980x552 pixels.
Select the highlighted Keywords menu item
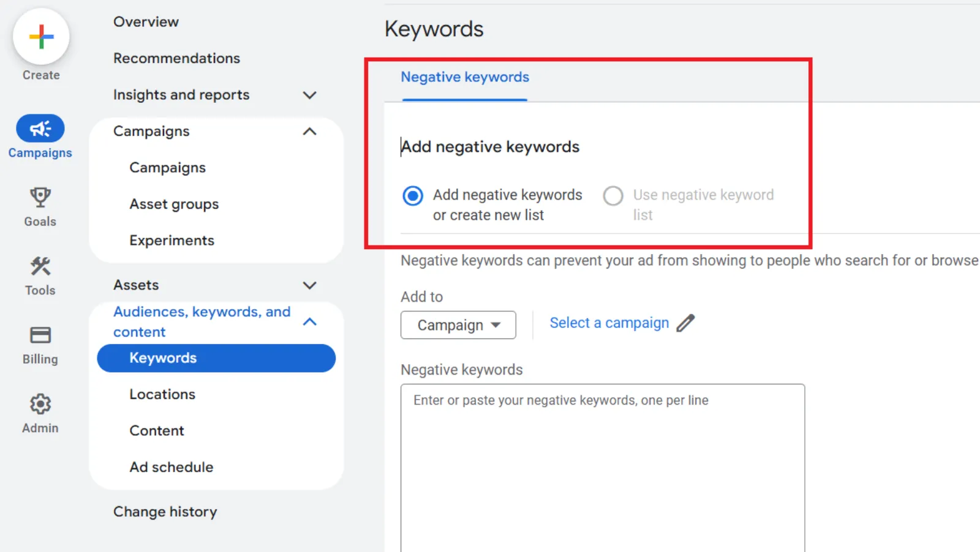(216, 358)
